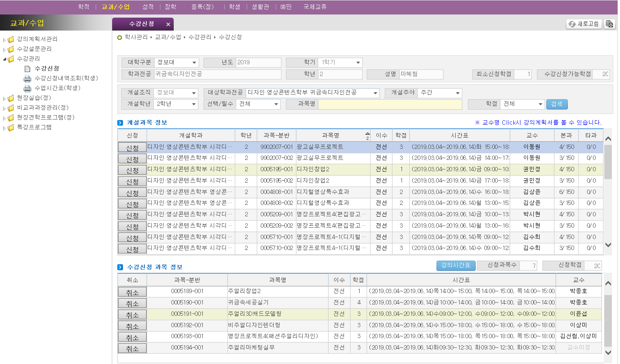Open 수업시간표(학생) printer icon item
Screen dimensions: 620x364
click(27, 88)
